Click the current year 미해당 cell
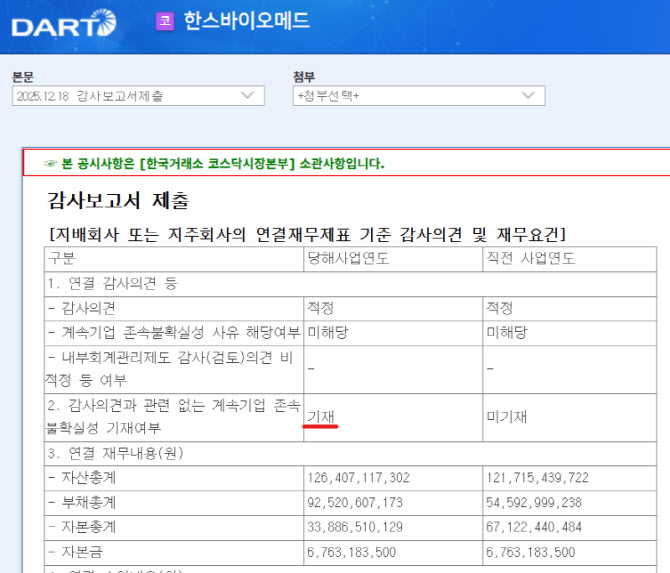The height and width of the screenshot is (573, 670). tap(327, 332)
